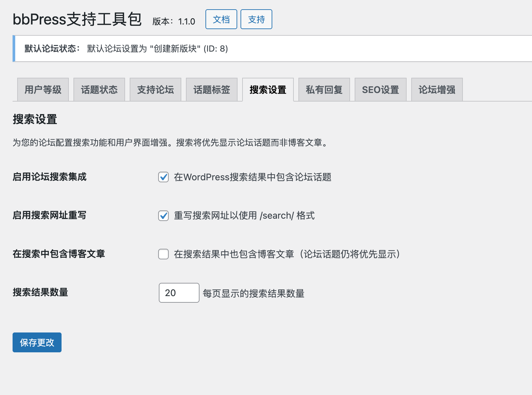Click the 搜索结果数量 row label
The height and width of the screenshot is (395, 532).
(40, 292)
